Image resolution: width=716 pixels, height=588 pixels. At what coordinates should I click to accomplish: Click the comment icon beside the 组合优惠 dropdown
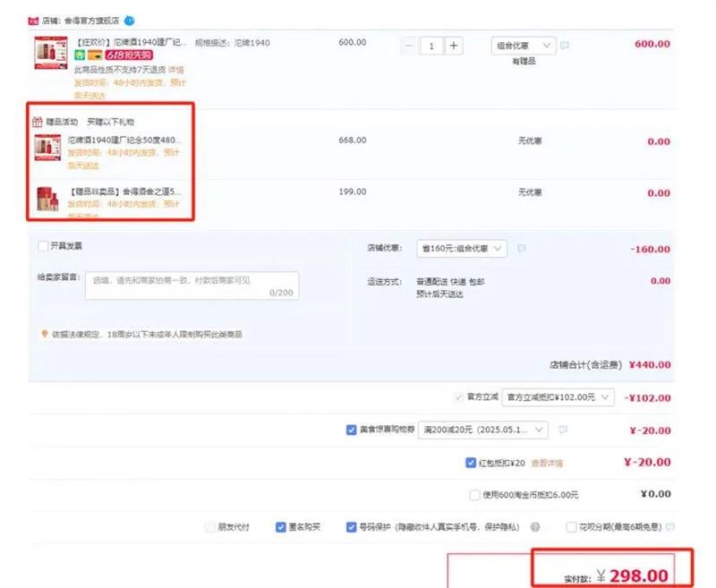click(565, 45)
